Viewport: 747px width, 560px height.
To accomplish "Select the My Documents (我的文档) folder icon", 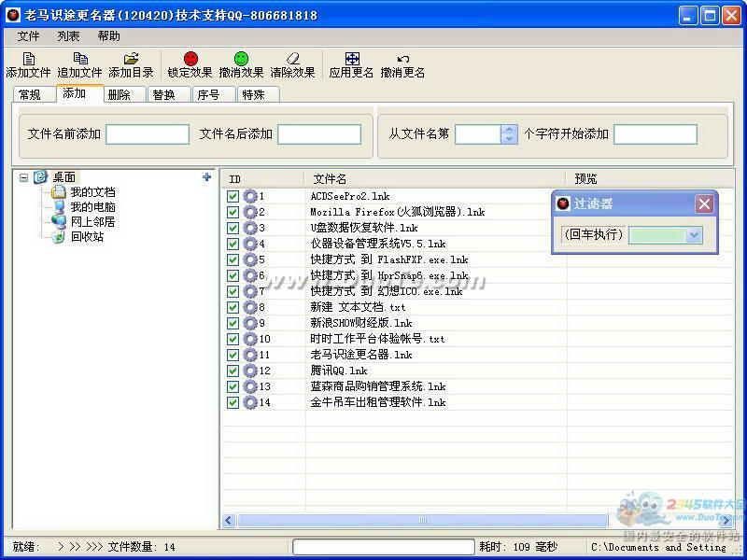I will [59, 192].
